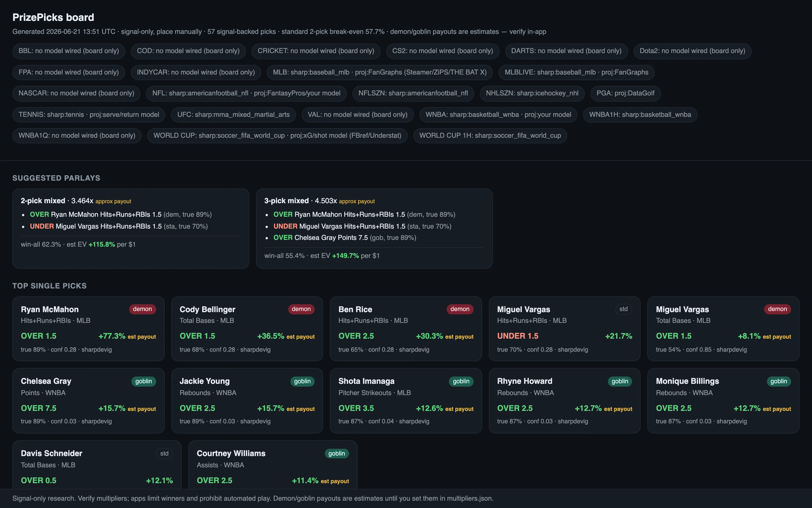Open the Shota Imanaga Pitcher Strikeouts card
Image resolution: width=812 pixels, height=508 pixels.
406,401
